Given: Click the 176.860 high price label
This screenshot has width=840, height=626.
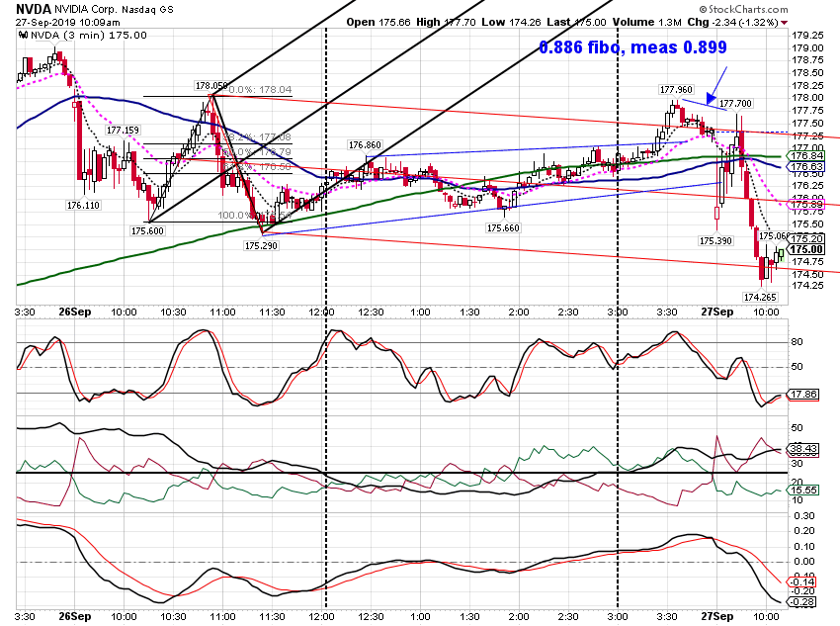Looking at the screenshot, I should tap(365, 145).
